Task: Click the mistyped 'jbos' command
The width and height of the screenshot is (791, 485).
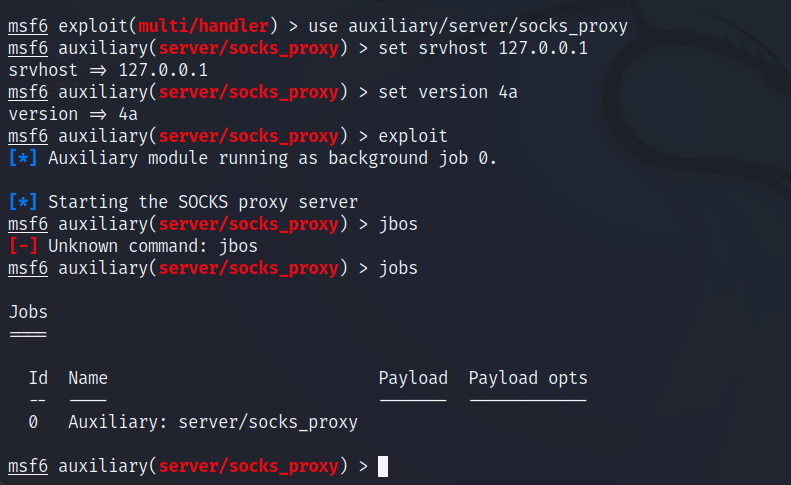Action: coord(398,224)
